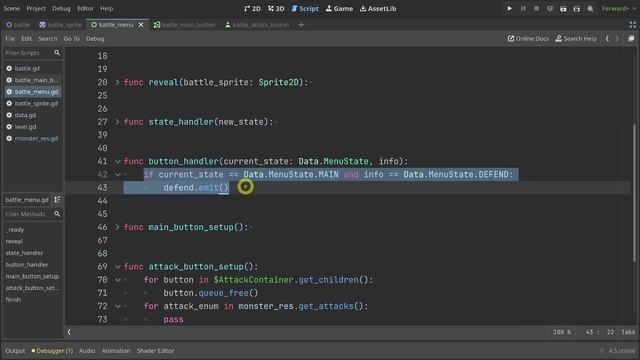Open battle.gd in the script list
640x360 pixels.
[x=33, y=68]
